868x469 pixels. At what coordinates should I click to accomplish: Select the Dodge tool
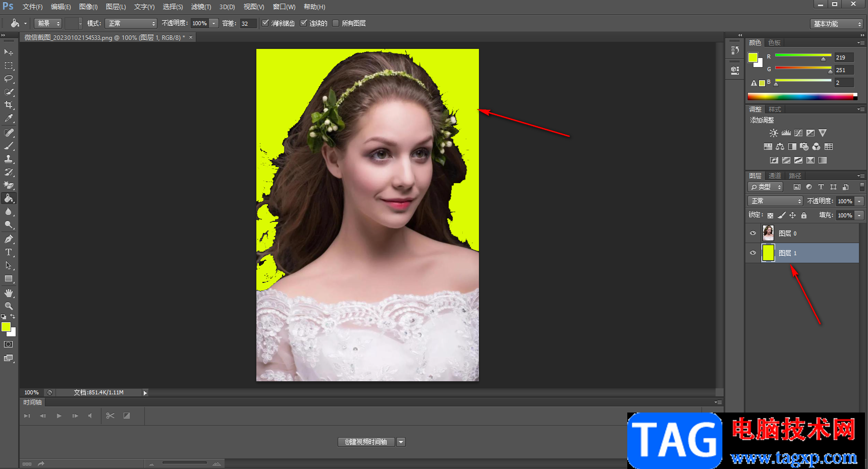[9, 225]
